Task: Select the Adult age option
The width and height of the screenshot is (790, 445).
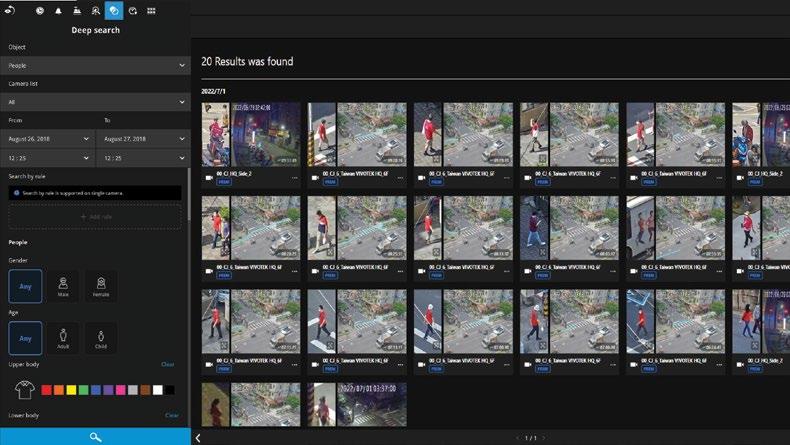Action: tap(63, 338)
